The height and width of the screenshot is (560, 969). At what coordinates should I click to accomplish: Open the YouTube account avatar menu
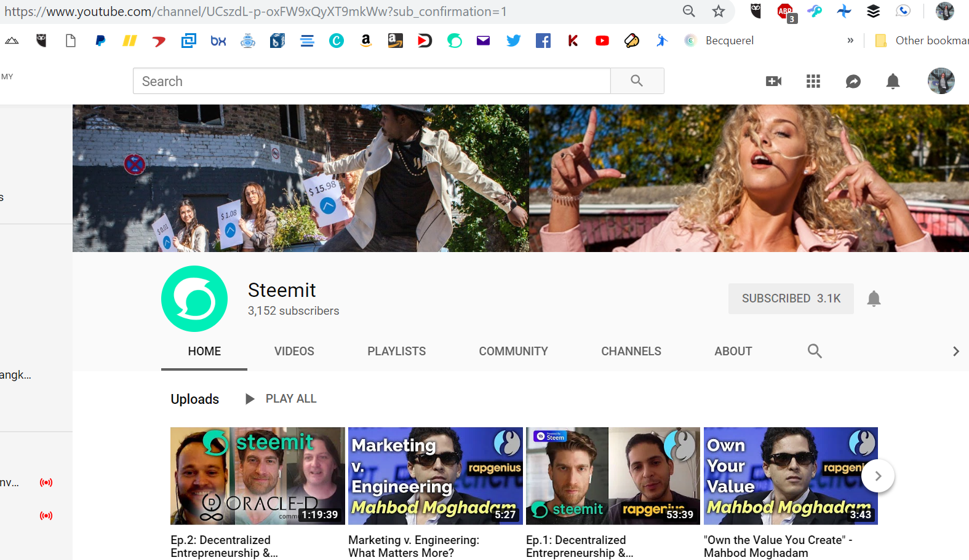coord(941,81)
